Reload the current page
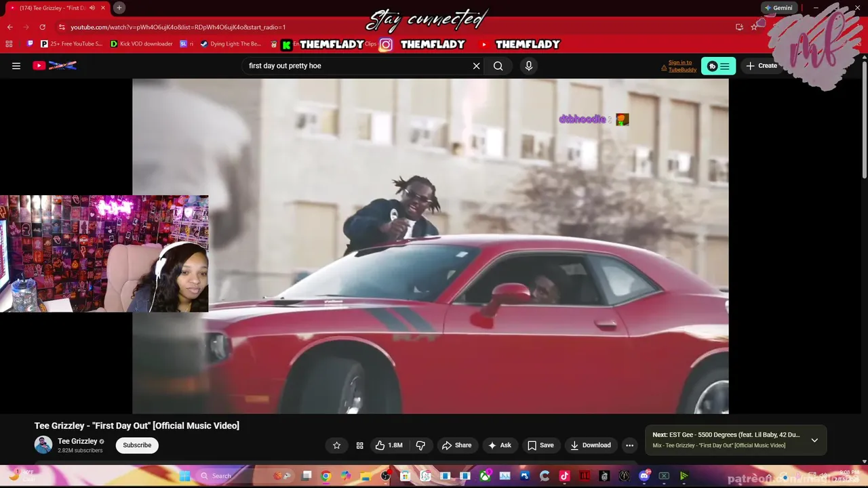This screenshot has height=488, width=868. tap(42, 27)
